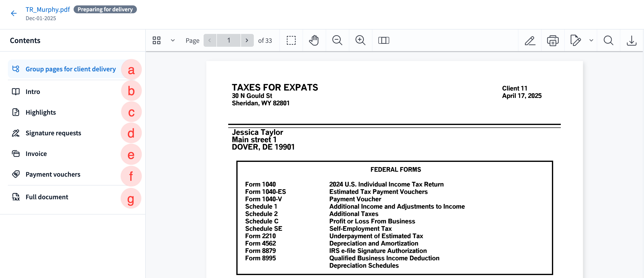
Task: Click the group pages branch icon
Action: (16, 69)
